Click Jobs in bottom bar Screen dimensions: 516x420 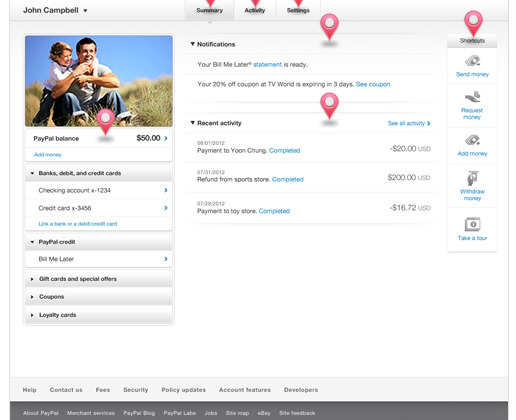(x=211, y=413)
